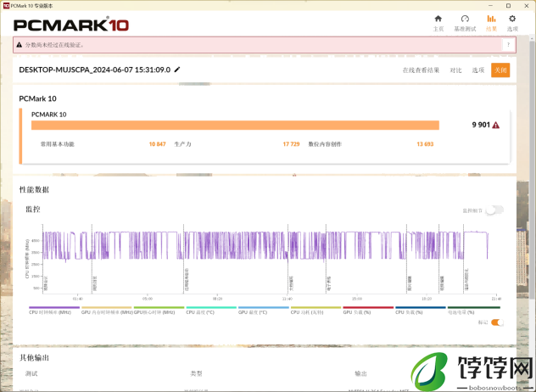Click the 其他输出 section heading
The image size is (536, 392).
[x=34, y=358]
